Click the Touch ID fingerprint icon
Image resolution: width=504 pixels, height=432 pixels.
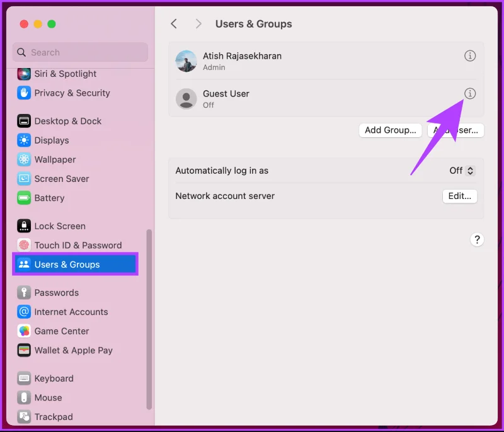[24, 246]
